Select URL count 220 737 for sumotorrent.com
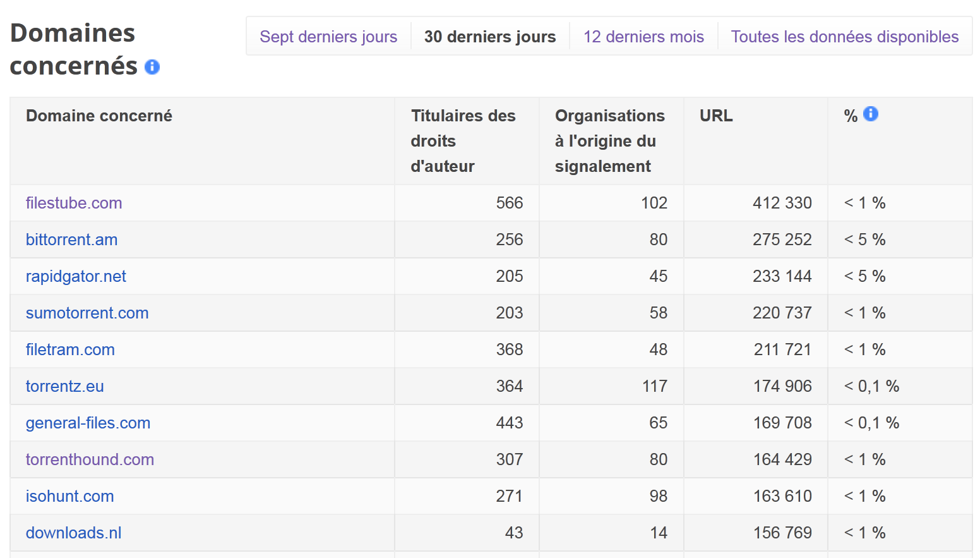The image size is (980, 558). click(x=782, y=313)
